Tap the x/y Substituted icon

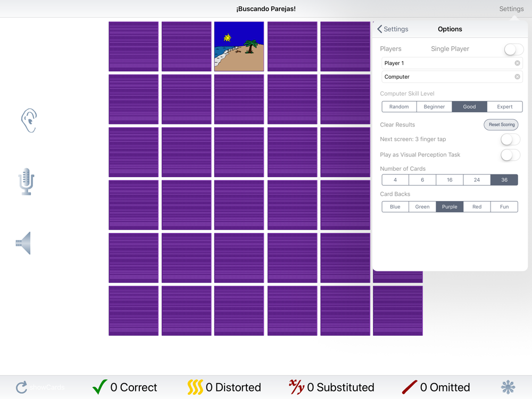[x=296, y=387]
